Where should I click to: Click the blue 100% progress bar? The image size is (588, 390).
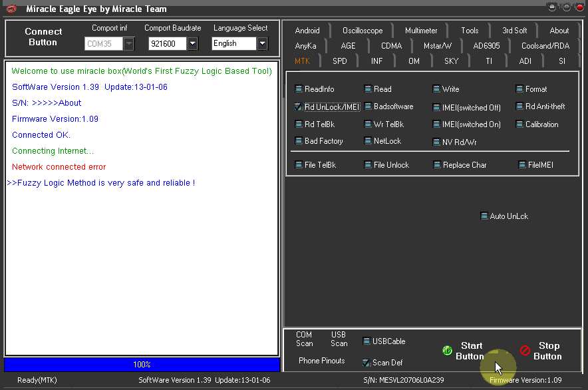pyautogui.click(x=142, y=365)
